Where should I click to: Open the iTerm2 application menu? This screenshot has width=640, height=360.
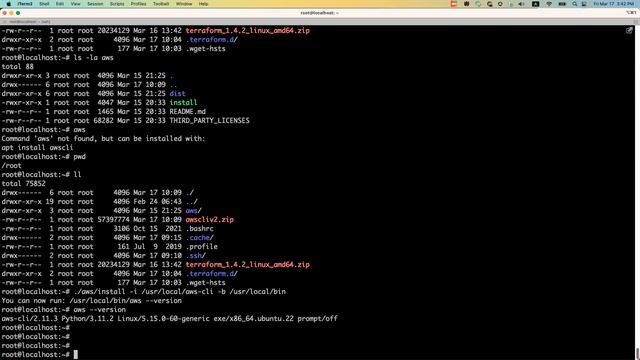coord(24,4)
